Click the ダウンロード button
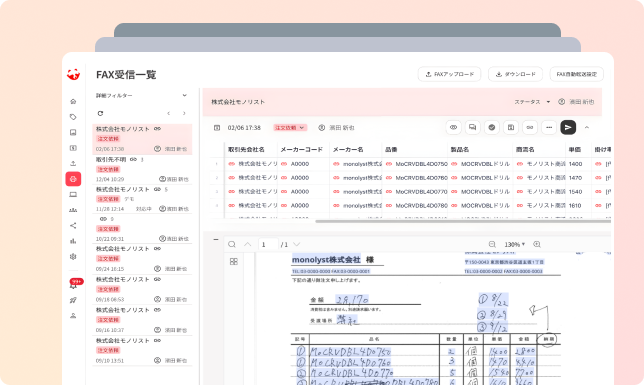Image resolution: width=644 pixels, height=385 pixels. [x=515, y=74]
